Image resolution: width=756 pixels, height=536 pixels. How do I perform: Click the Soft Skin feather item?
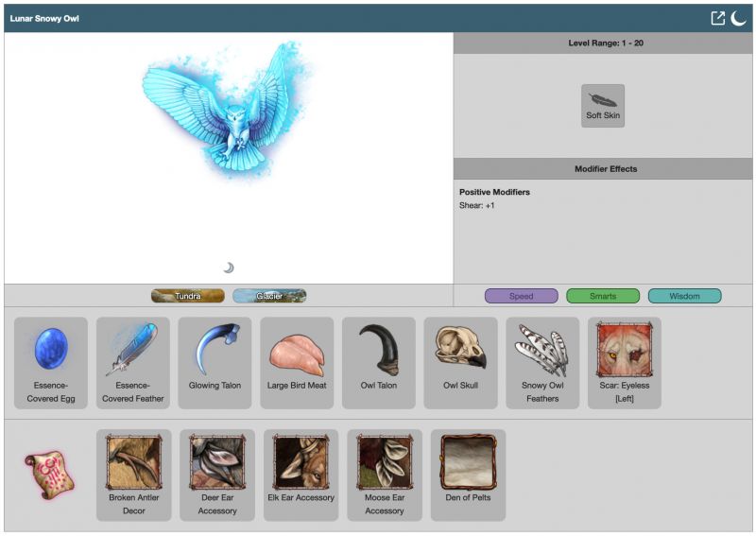click(603, 105)
